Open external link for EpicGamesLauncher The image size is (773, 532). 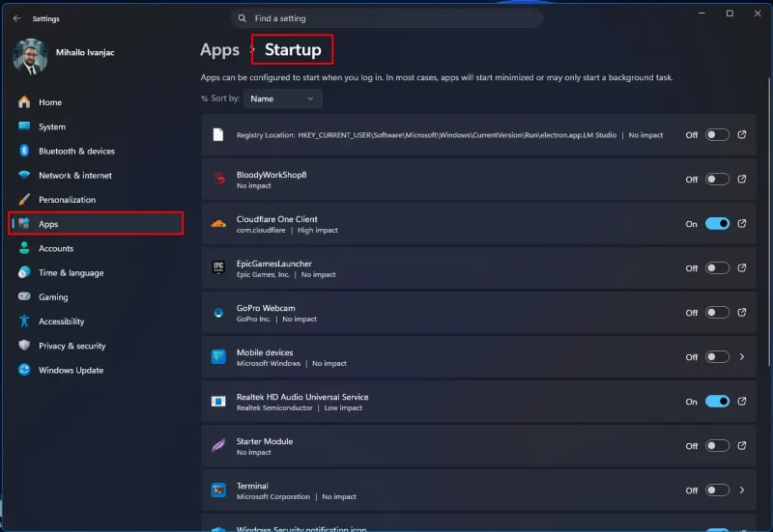click(742, 268)
